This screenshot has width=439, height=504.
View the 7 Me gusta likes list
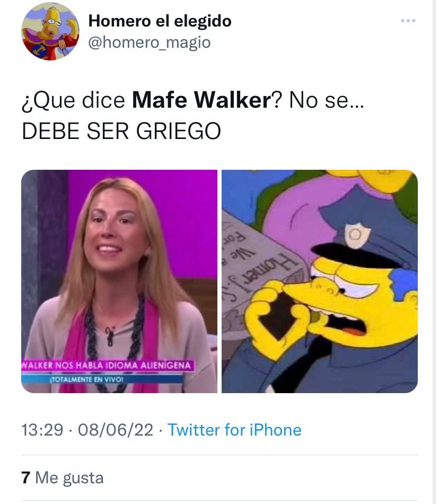tap(63, 477)
